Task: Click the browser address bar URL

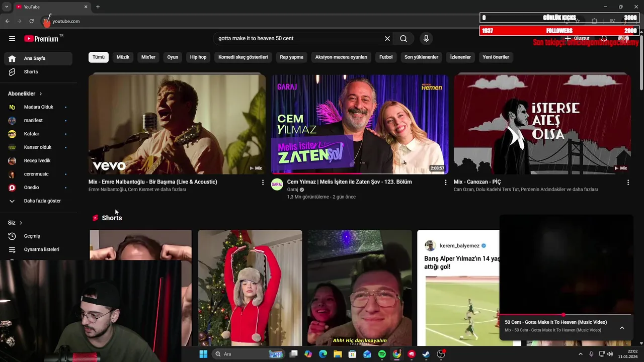Action: 66,21
